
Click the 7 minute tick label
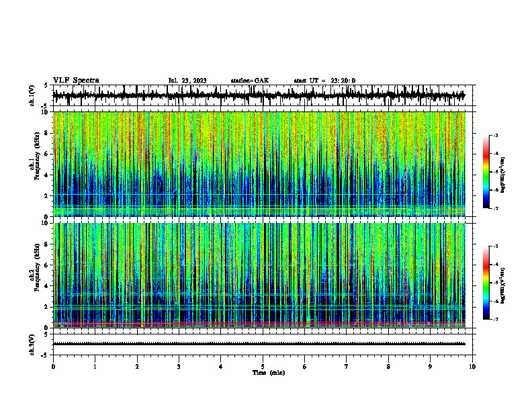tap(347, 367)
